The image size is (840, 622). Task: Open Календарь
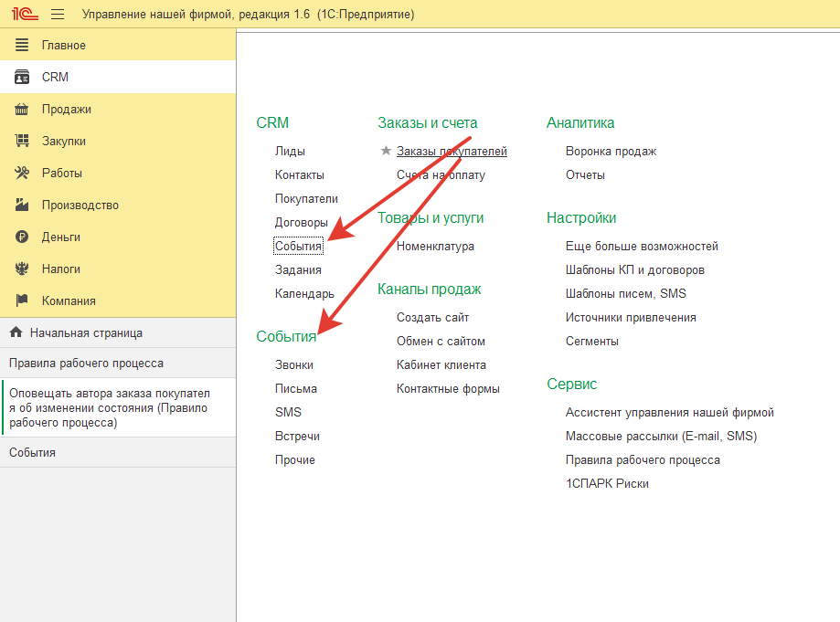[304, 293]
